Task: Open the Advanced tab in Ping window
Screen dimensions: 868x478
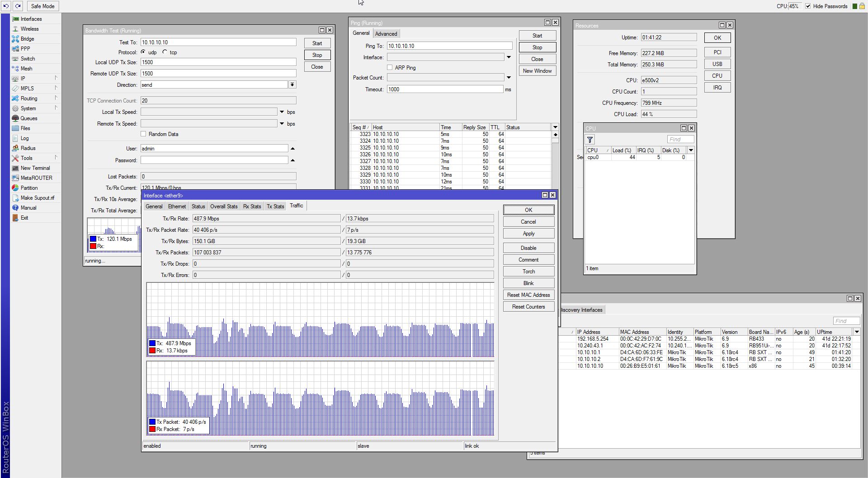Action: 386,34
